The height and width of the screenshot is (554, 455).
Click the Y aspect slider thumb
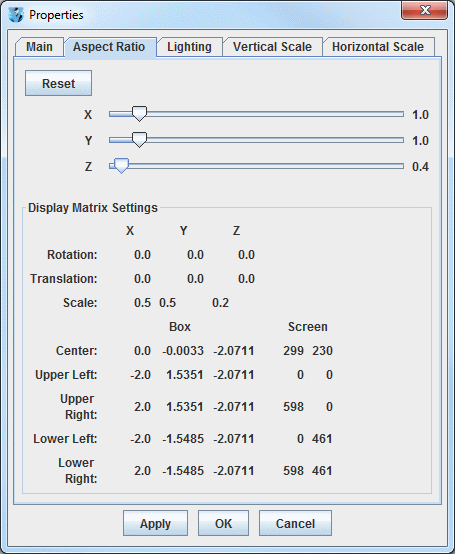(x=139, y=140)
